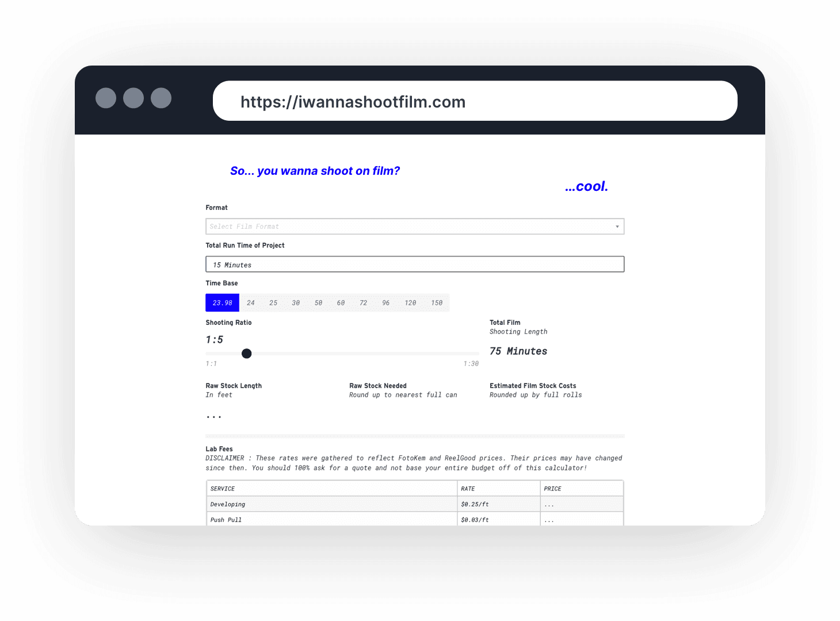Select the 23.98 time base
The height and width of the screenshot is (621, 840).
222,303
